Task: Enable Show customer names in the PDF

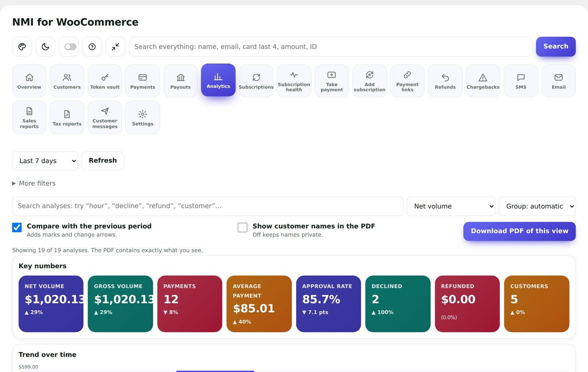Action: [x=243, y=228]
